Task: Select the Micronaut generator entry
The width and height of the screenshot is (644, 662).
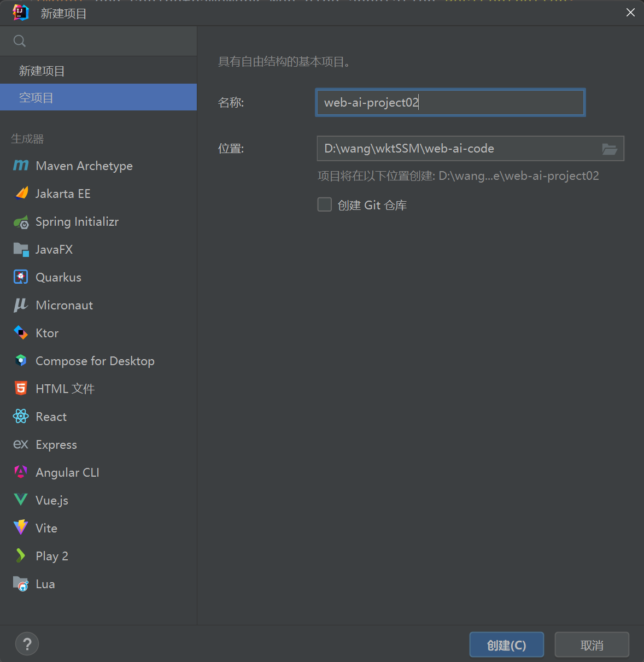Action: click(64, 305)
